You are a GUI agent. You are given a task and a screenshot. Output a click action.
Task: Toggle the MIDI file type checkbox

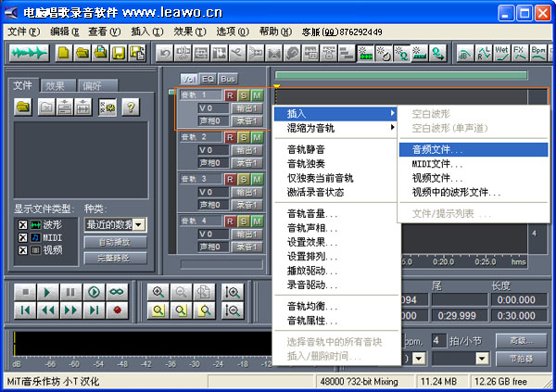click(22, 237)
